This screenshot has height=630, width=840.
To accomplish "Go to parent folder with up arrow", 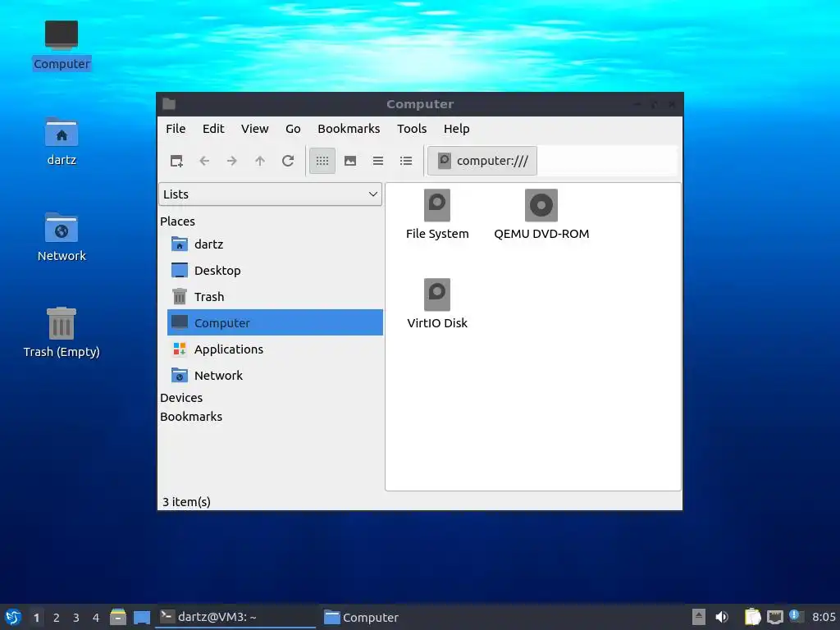I will pos(260,161).
